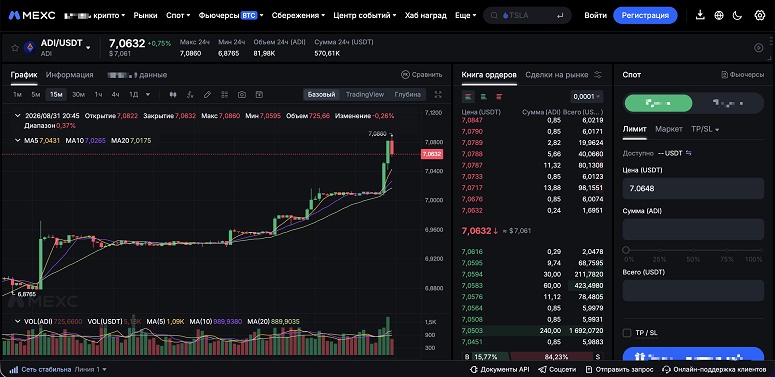
Task: Expand chart to fullscreen
Action: click(x=438, y=94)
